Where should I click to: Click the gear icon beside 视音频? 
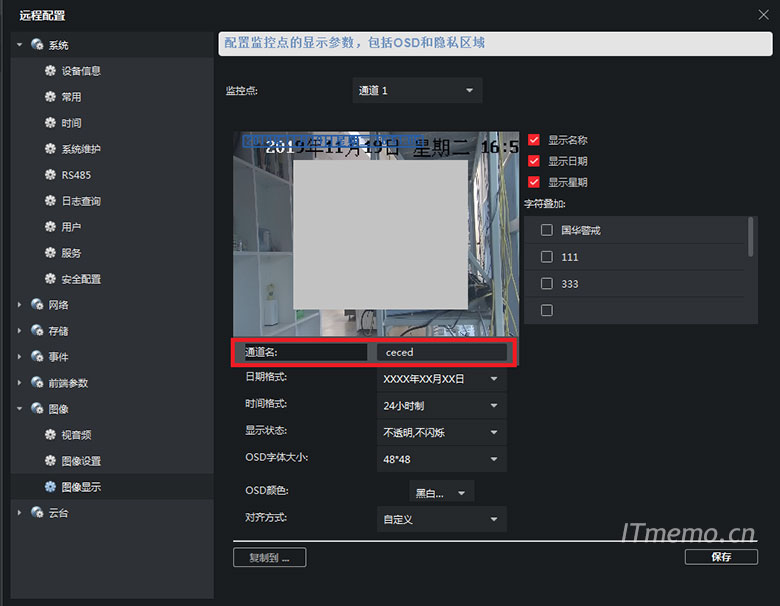[50, 434]
